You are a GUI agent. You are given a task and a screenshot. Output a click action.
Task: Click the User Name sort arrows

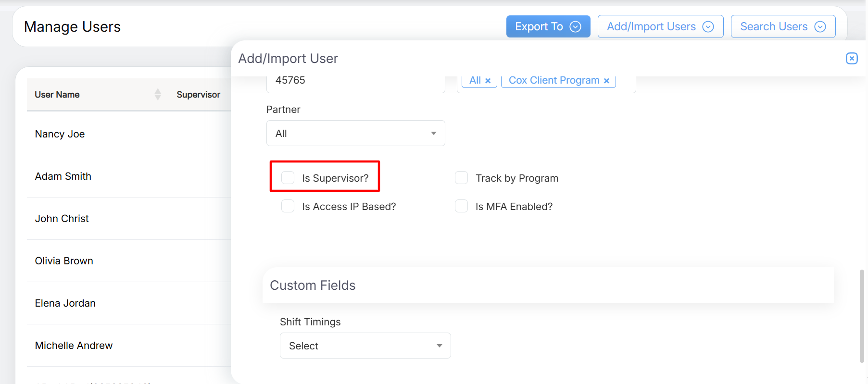point(158,94)
